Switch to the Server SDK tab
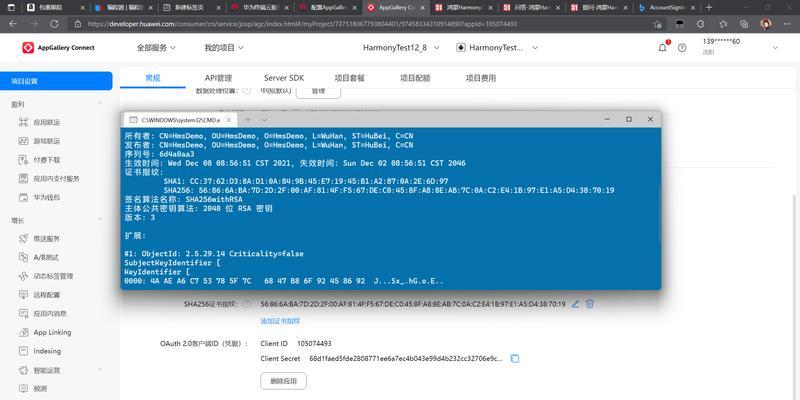The image size is (800, 400). (x=284, y=78)
